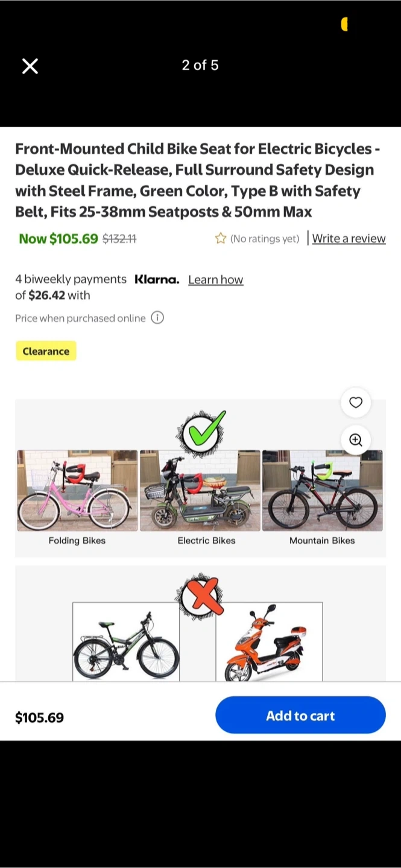Tap the green full-suspension bike image
Image resolution: width=401 pixels, height=868 pixels.
(x=126, y=641)
